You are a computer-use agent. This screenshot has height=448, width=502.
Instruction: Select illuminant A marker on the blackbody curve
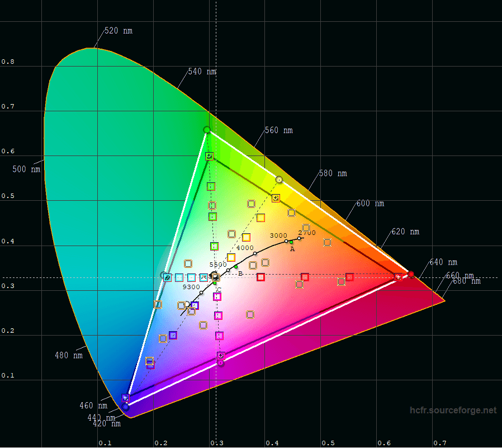coord(292,242)
